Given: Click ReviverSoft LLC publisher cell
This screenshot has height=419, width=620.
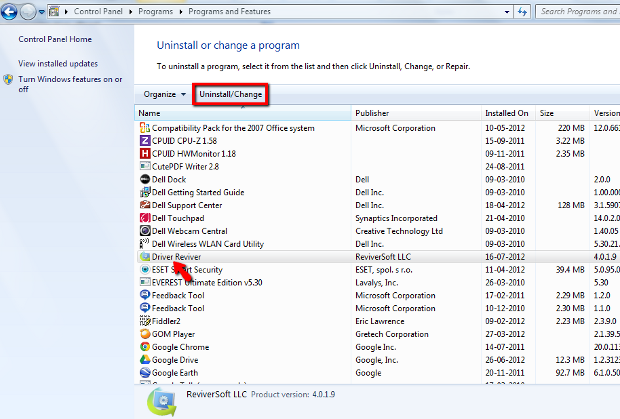Looking at the screenshot, I should (383, 257).
